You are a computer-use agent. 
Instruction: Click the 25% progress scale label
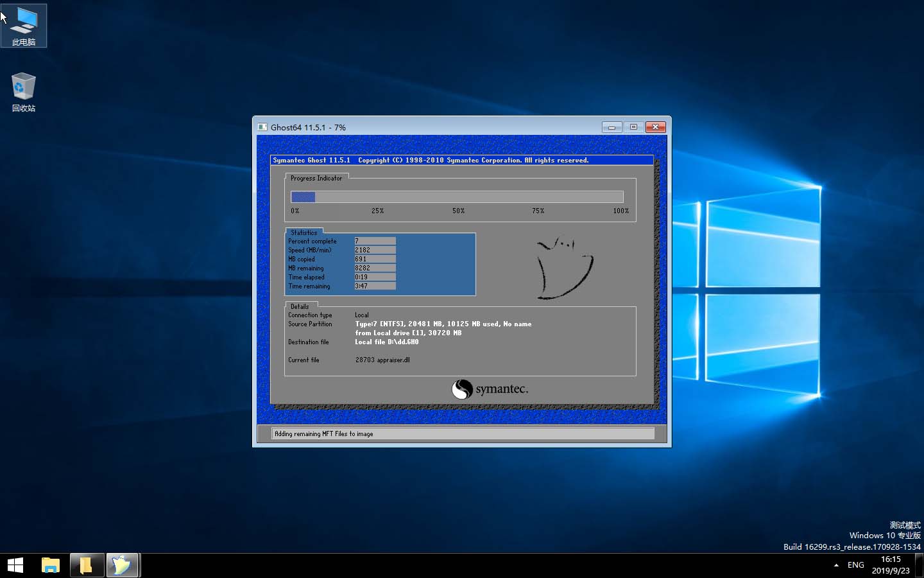tap(377, 211)
